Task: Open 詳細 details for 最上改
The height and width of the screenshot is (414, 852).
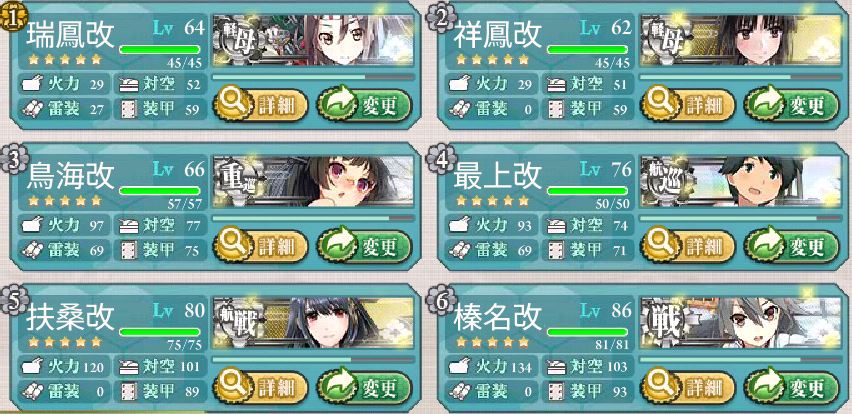Action: click(688, 246)
